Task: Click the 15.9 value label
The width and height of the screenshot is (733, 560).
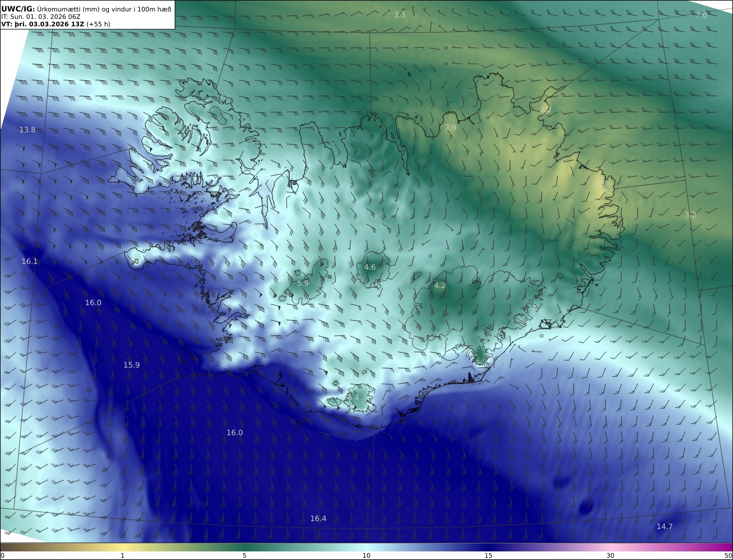Action: [x=132, y=365]
